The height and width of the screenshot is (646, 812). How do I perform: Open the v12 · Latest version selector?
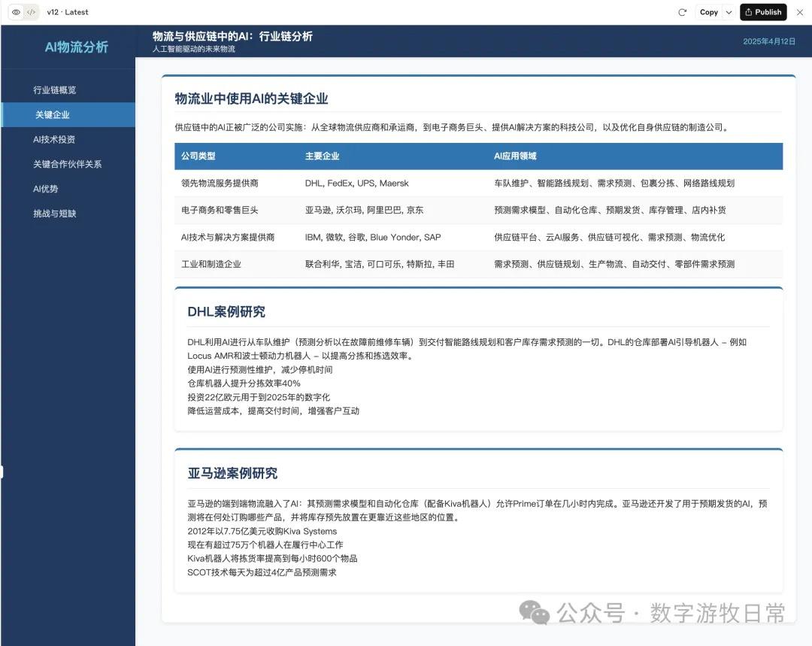click(x=67, y=12)
